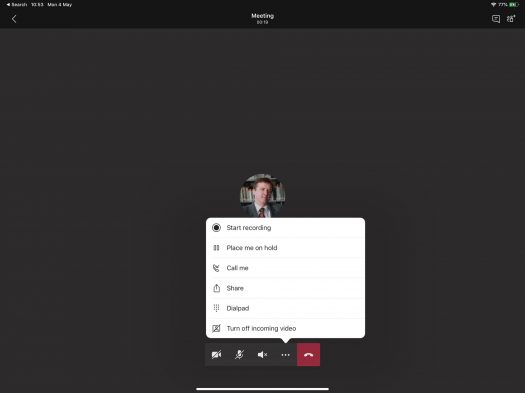Go back using the top-left chevron
Viewport: 525px width, 393px height.
pyautogui.click(x=14, y=19)
